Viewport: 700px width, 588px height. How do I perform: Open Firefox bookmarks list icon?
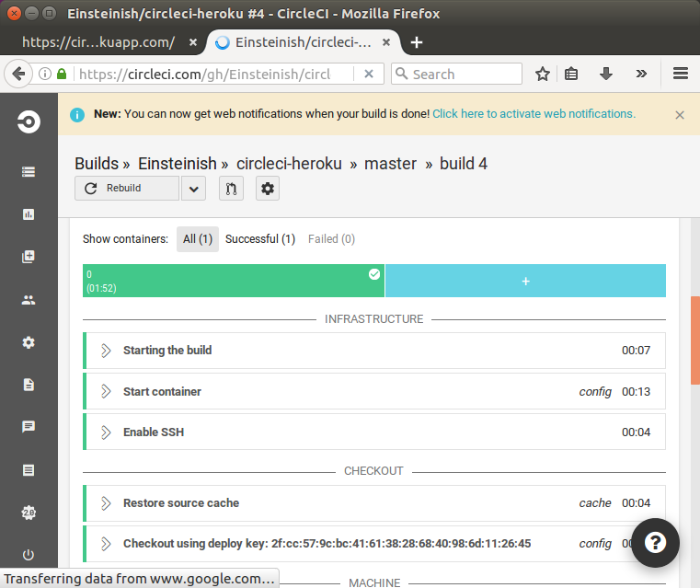pos(571,74)
